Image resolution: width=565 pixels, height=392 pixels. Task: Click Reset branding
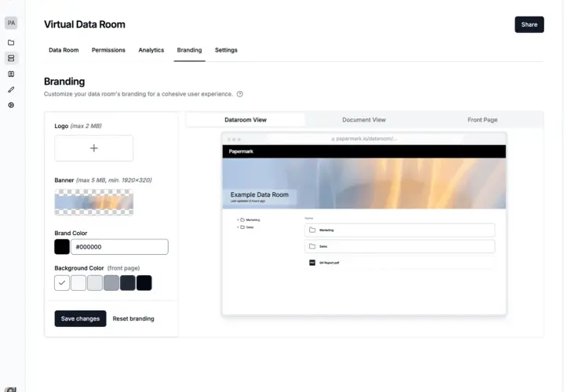click(x=133, y=318)
